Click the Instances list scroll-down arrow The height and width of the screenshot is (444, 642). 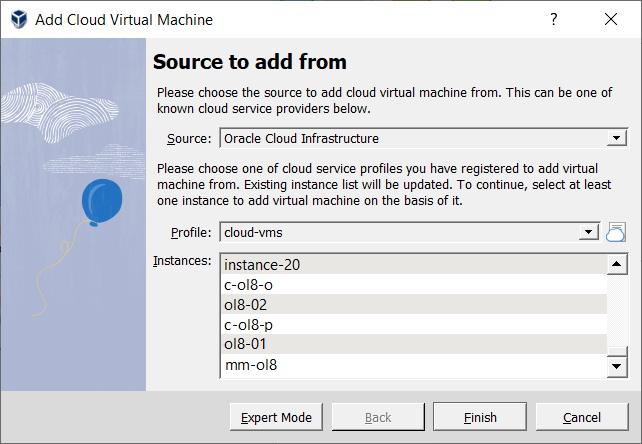coord(617,366)
